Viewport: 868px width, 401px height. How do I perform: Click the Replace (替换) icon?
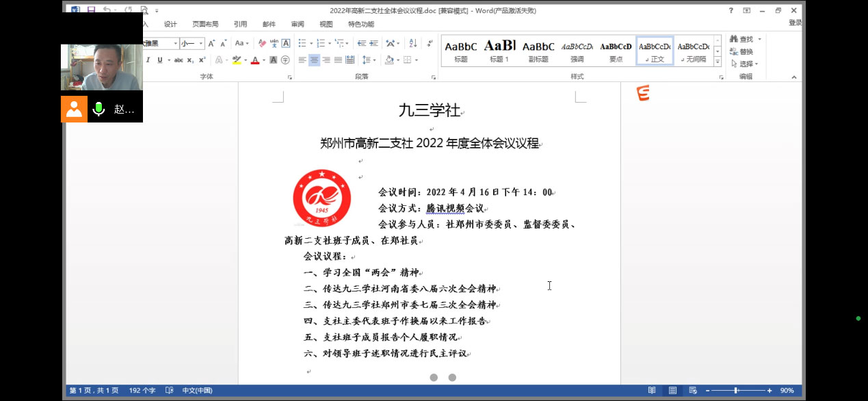[x=741, y=51]
